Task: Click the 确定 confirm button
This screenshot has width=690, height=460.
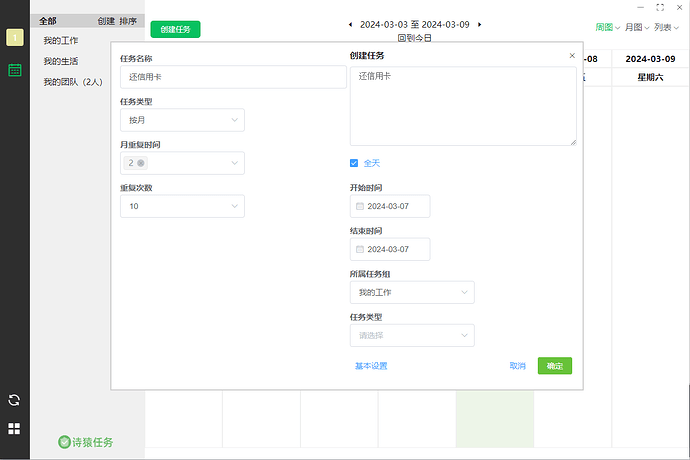Action: click(x=554, y=366)
